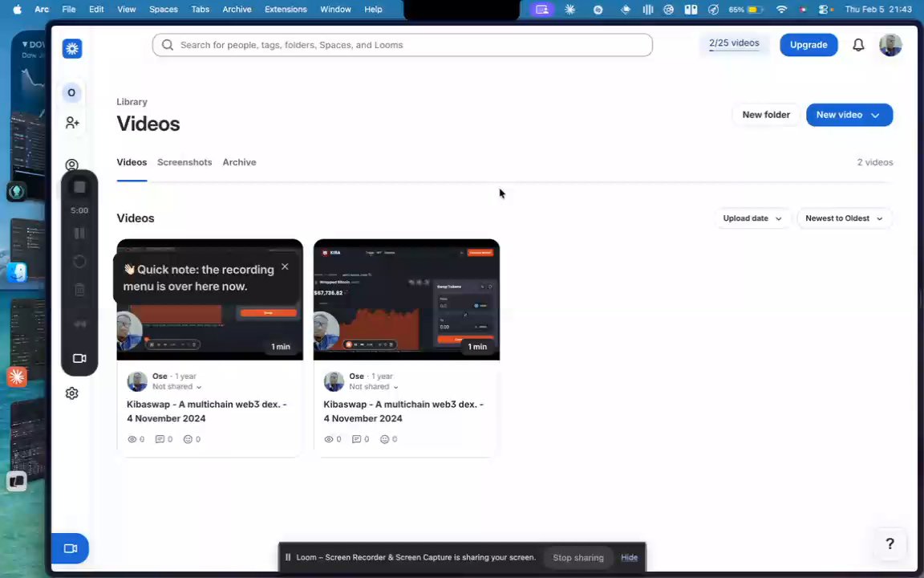Click the Upgrade button
Image resolution: width=924 pixels, height=578 pixels.
[x=808, y=45]
